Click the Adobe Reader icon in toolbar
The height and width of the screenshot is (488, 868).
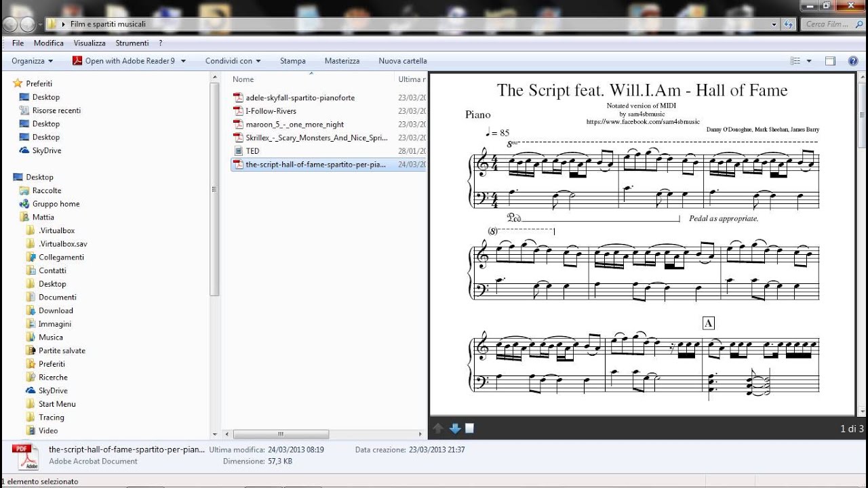[77, 60]
